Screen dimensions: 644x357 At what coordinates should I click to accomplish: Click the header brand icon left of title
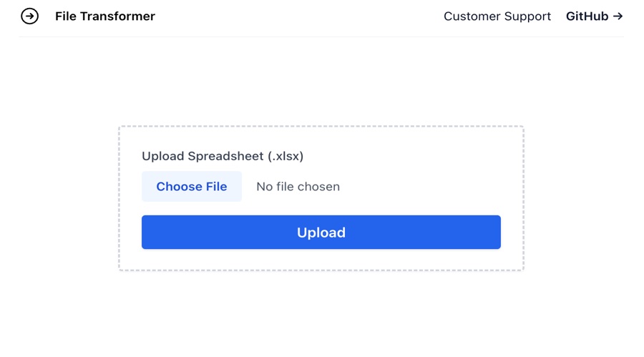tap(29, 16)
